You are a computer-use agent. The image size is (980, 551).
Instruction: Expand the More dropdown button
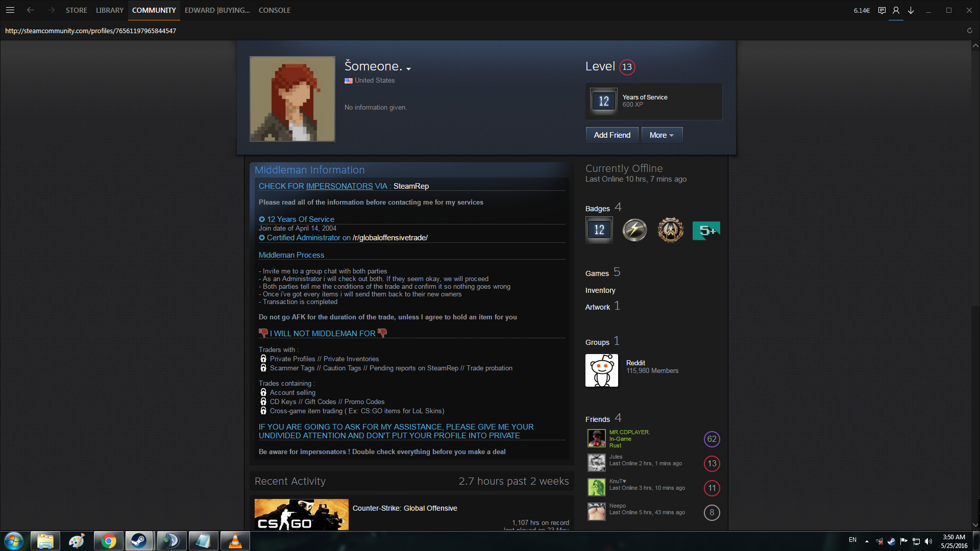click(661, 135)
